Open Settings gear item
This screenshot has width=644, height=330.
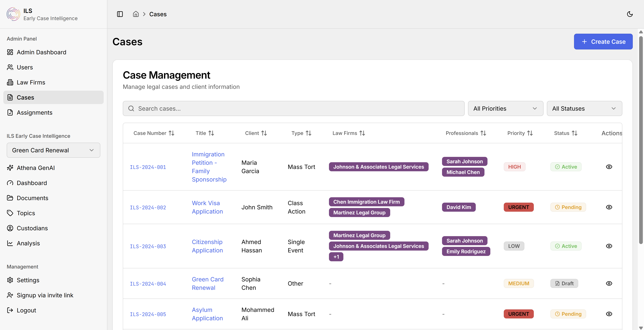click(x=54, y=280)
